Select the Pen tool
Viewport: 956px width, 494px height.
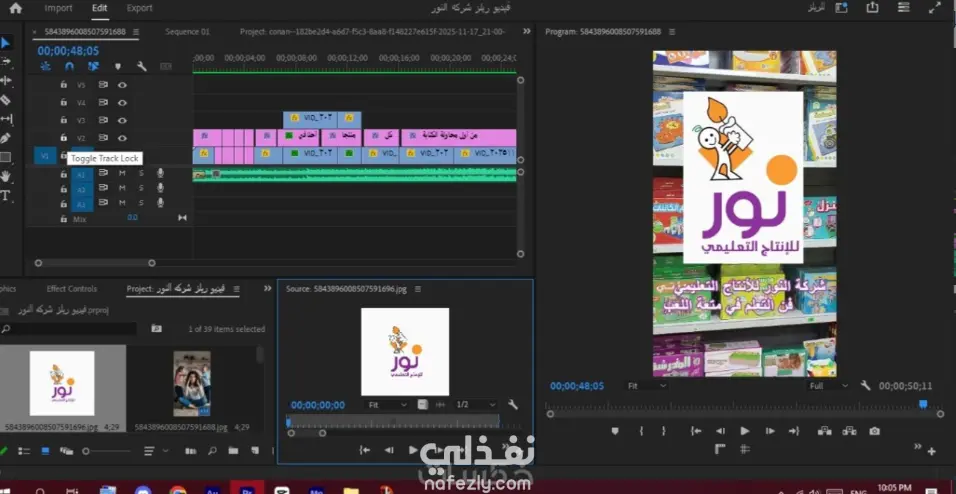[5, 138]
